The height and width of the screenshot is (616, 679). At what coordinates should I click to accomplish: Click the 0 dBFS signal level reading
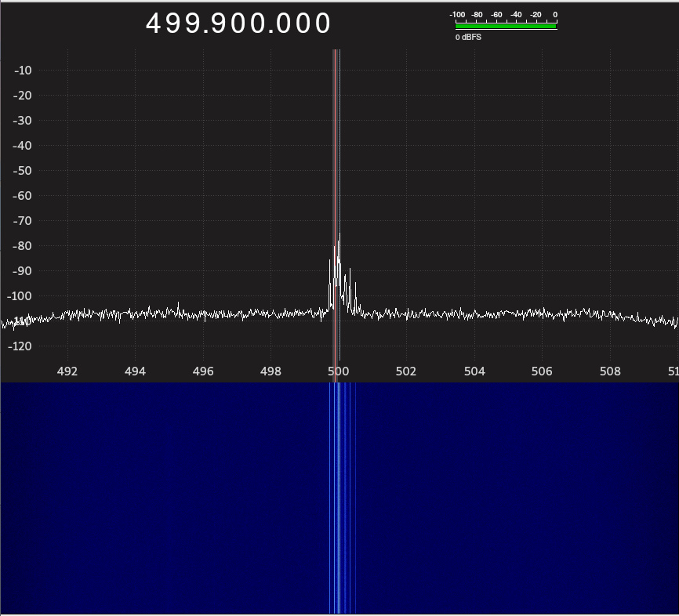coord(468,38)
